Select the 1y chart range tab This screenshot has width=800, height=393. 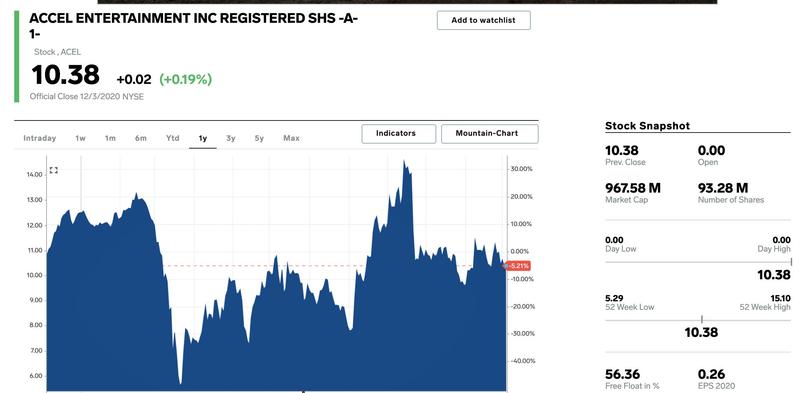click(203, 138)
